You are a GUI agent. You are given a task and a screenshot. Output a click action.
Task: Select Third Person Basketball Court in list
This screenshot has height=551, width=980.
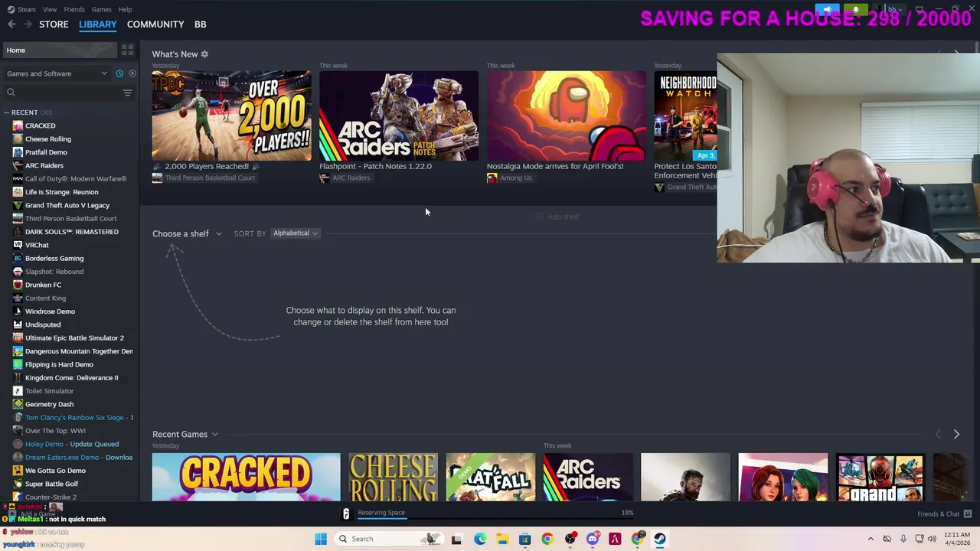pyautogui.click(x=70, y=219)
